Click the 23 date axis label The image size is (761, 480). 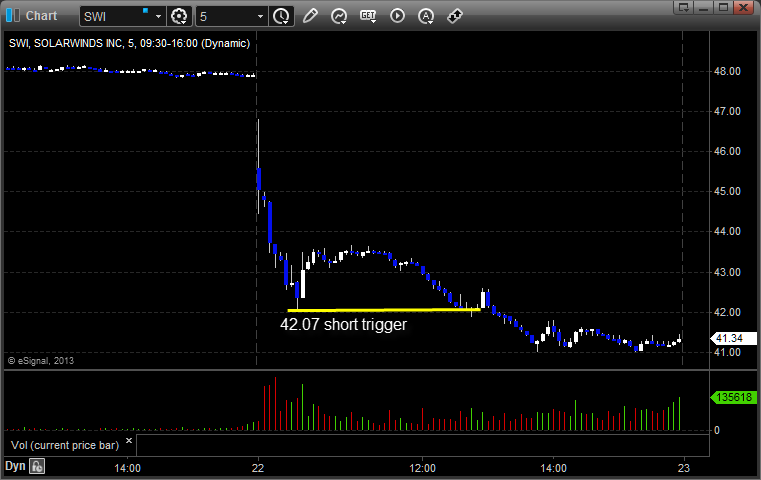[x=683, y=468]
